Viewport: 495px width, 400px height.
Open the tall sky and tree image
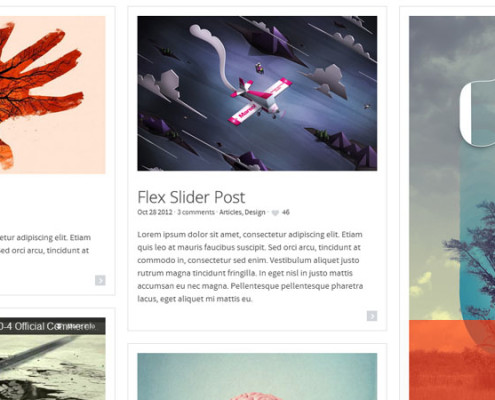click(452, 208)
